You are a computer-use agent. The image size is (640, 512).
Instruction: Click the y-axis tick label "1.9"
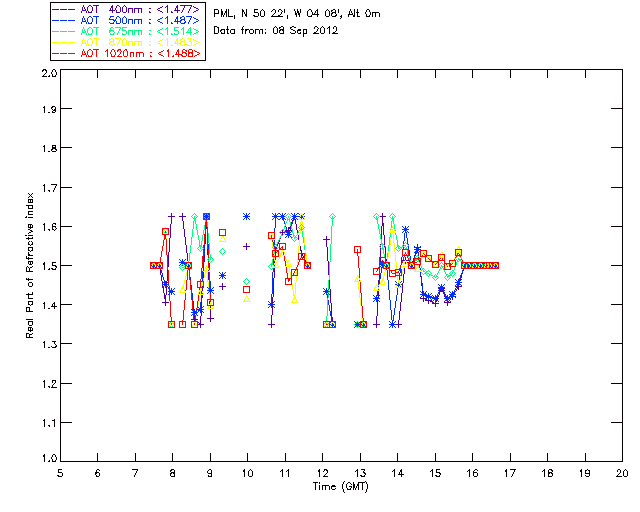[x=49, y=109]
